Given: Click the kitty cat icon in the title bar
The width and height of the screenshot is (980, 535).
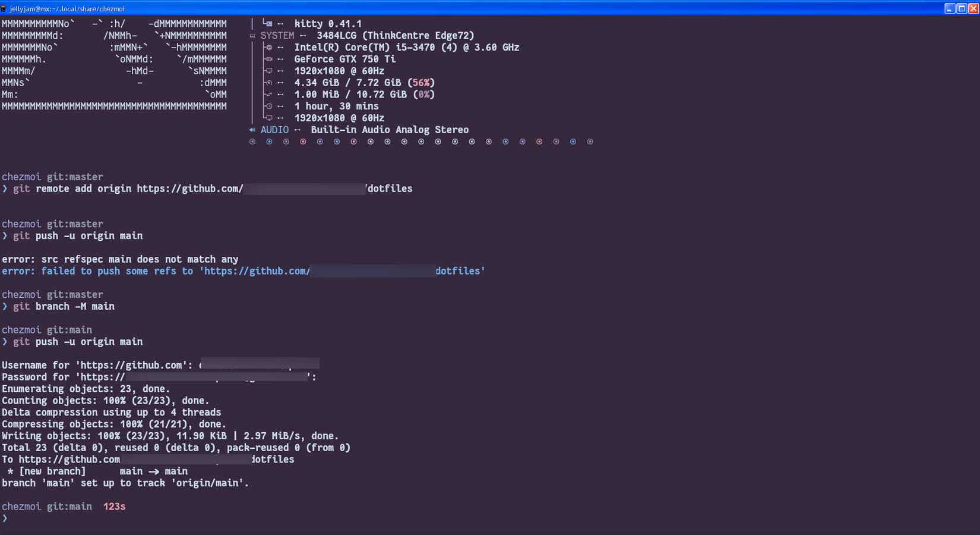Looking at the screenshot, I should click(x=5, y=8).
